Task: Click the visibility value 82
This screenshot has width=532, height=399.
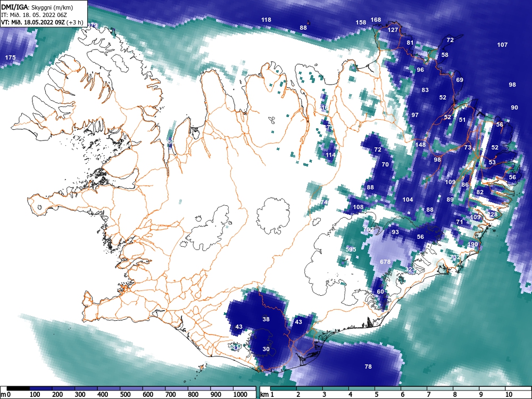Action: (x=480, y=193)
